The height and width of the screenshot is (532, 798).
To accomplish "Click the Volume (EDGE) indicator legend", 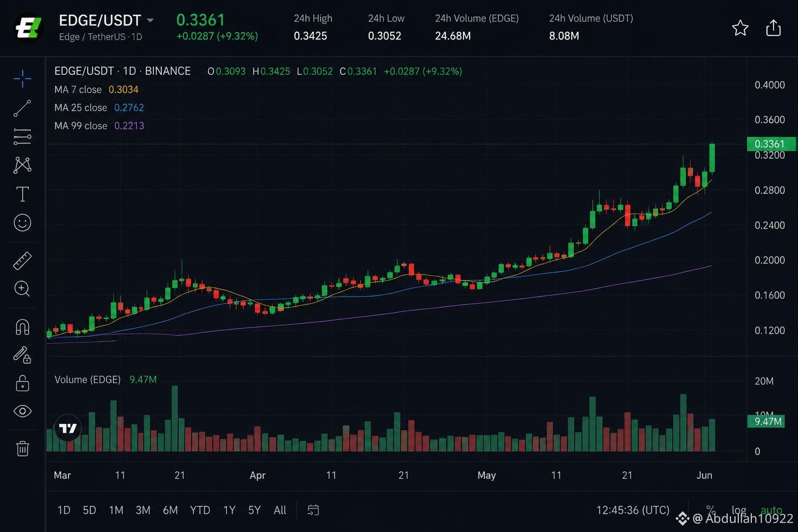I will [105, 380].
